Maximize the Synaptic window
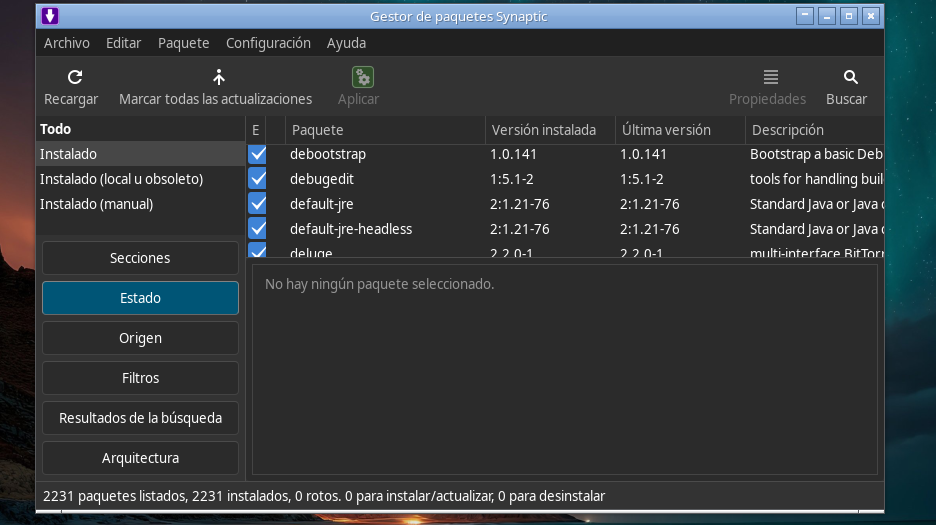Screen dimensions: 936x525 pyautogui.click(x=849, y=16)
